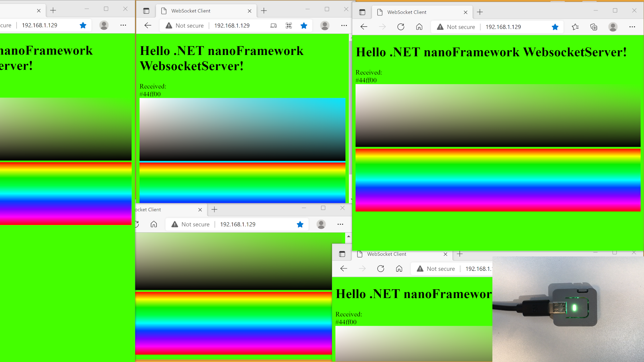Open tab actions menu in the bottom-right window
The width and height of the screenshot is (644, 362).
[x=342, y=254]
